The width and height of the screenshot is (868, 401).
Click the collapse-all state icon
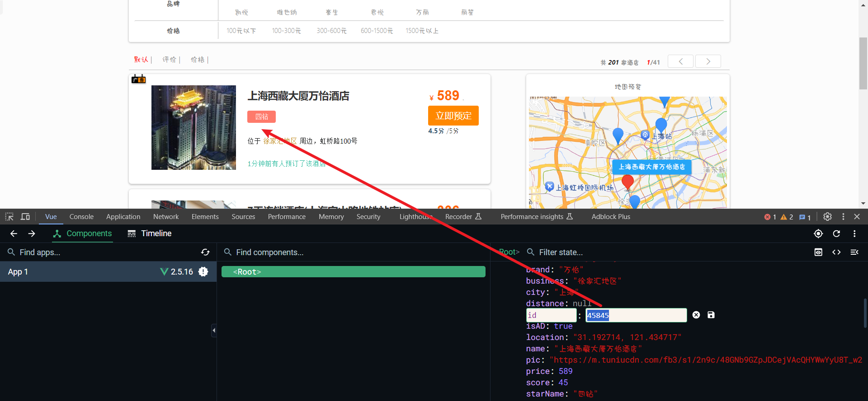pyautogui.click(x=854, y=252)
